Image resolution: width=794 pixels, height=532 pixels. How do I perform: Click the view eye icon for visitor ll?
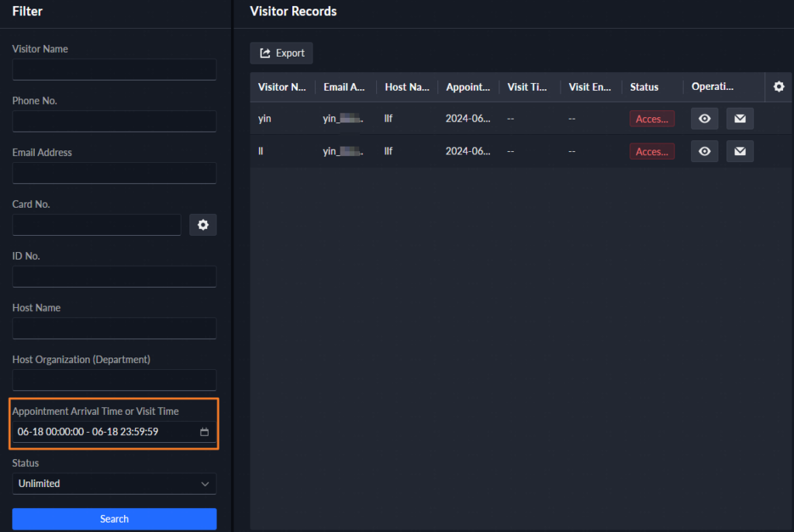tap(704, 151)
